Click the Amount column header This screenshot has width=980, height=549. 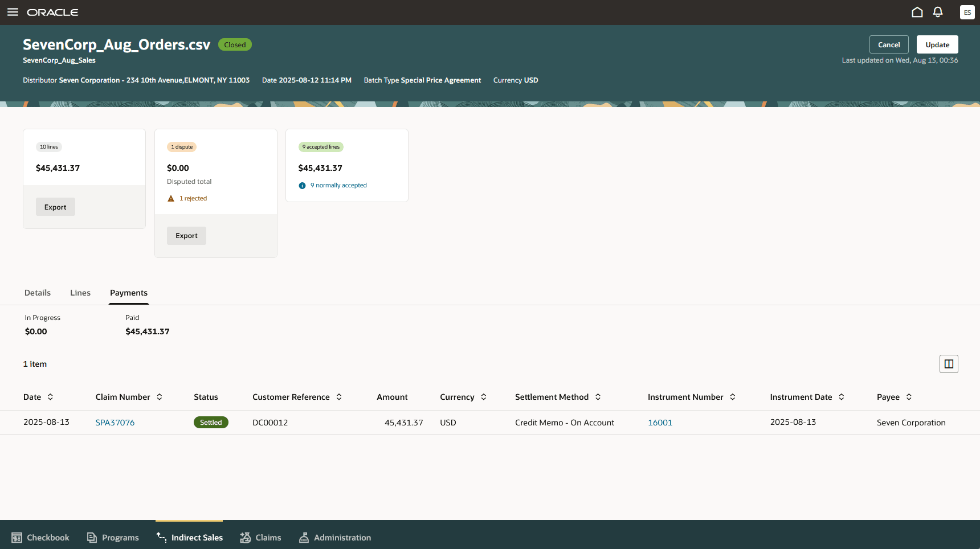[392, 397]
